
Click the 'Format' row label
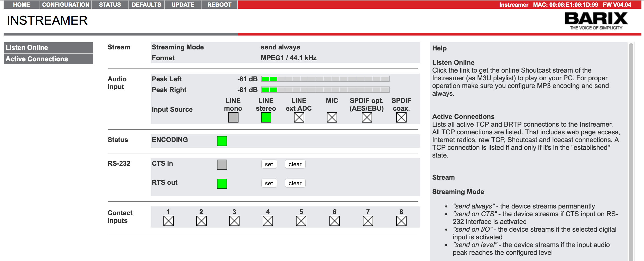pos(163,58)
